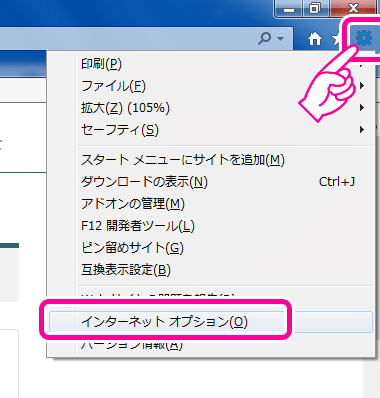
Task: Click the gear Tools icon
Action: pyautogui.click(x=364, y=38)
